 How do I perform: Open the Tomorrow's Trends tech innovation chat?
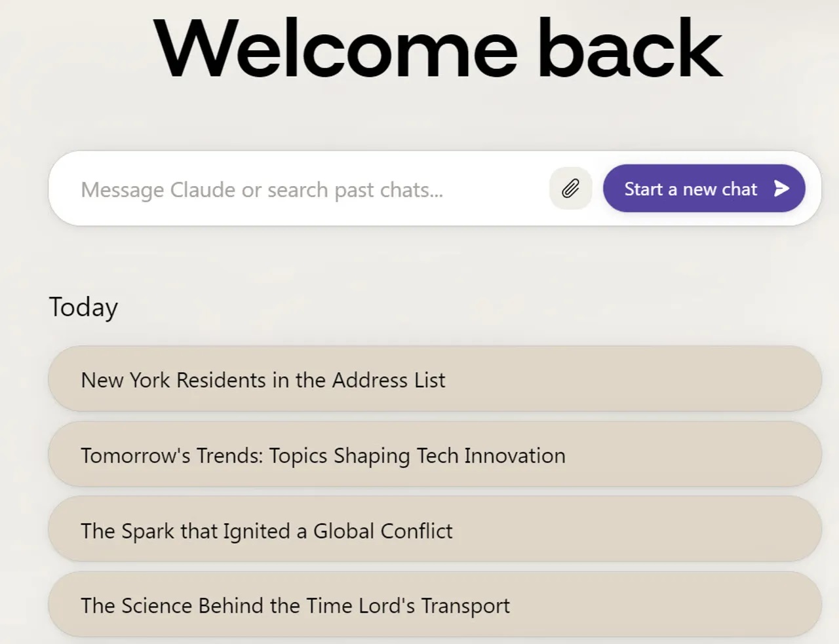[x=435, y=455]
